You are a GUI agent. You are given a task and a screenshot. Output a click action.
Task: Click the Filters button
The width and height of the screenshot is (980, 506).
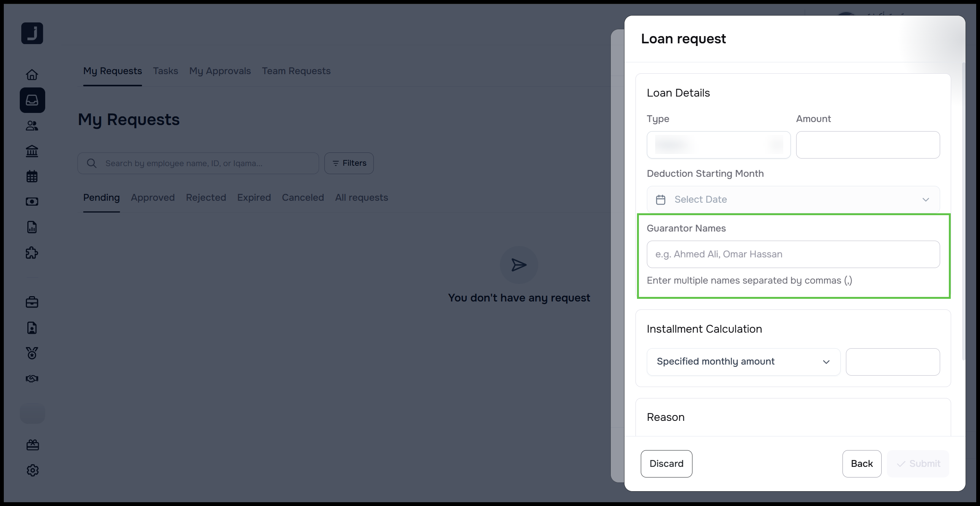(x=349, y=163)
